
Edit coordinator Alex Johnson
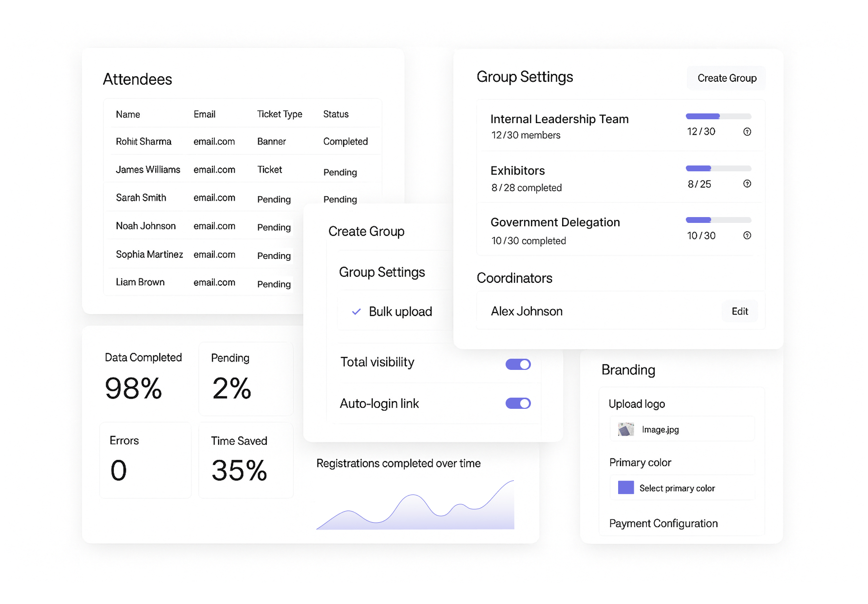coord(739,311)
